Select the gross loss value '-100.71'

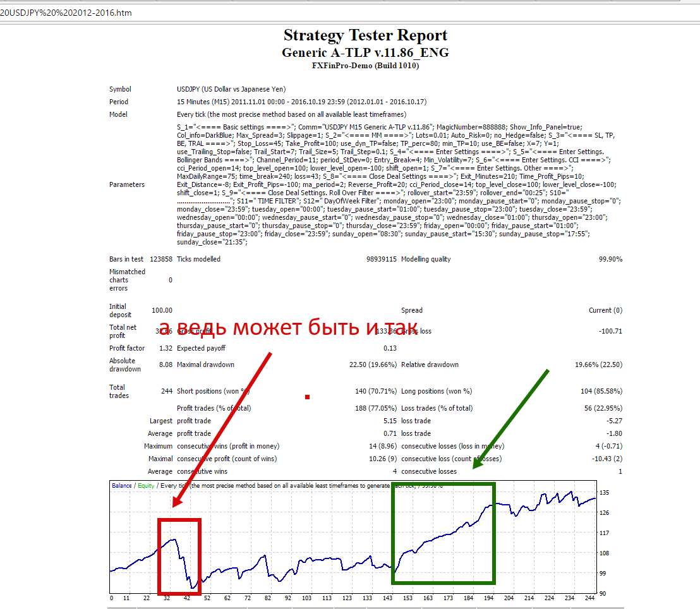pyautogui.click(x=610, y=331)
